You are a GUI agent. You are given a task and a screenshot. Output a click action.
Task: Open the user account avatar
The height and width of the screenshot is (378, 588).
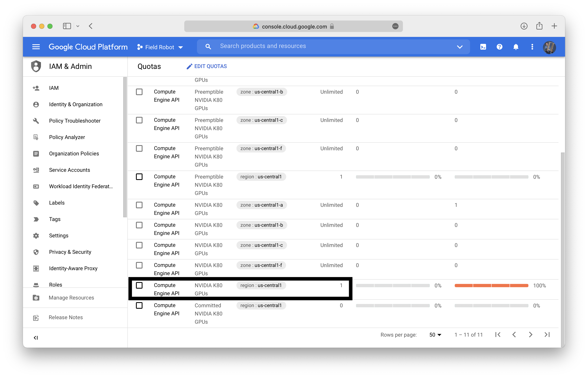coord(549,47)
